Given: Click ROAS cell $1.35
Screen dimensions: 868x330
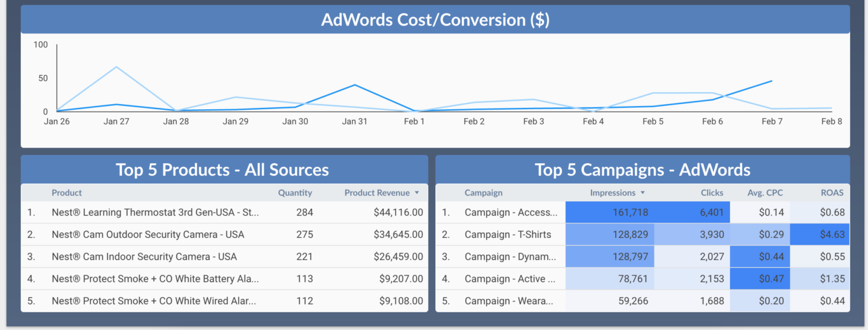Looking at the screenshot, I should point(820,279).
